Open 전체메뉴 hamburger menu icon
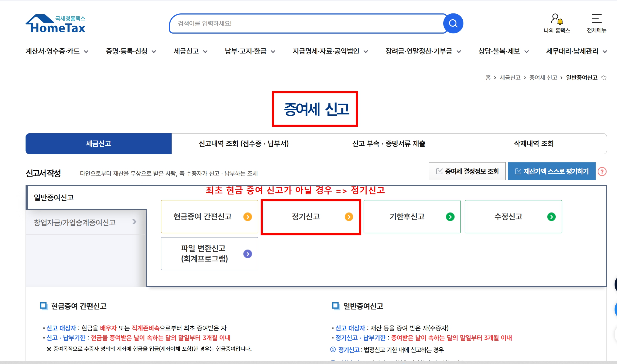This screenshot has width=617, height=364. click(596, 19)
